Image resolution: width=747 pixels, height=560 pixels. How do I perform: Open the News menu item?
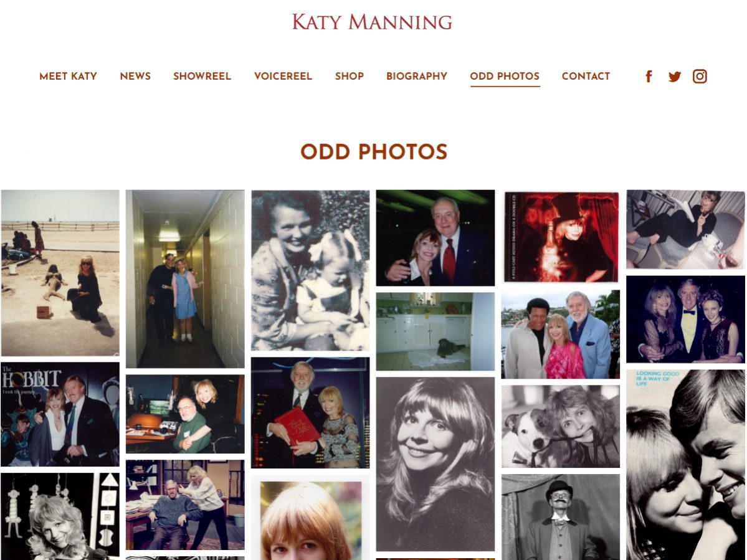coord(135,76)
